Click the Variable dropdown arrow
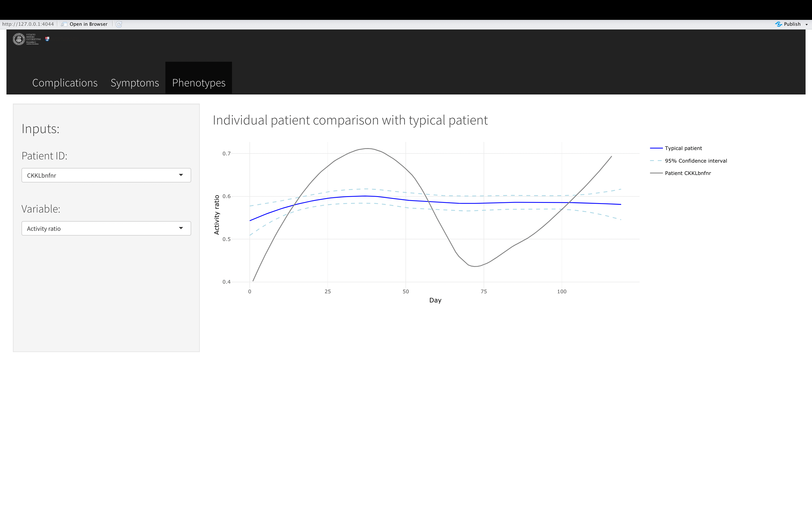The height and width of the screenshot is (527, 812). 181,228
